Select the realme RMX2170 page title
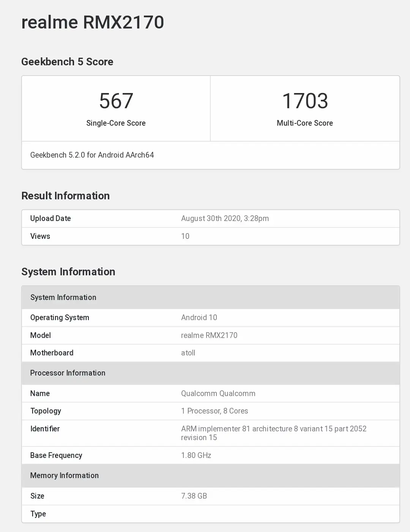This screenshot has height=532, width=410. point(93,22)
